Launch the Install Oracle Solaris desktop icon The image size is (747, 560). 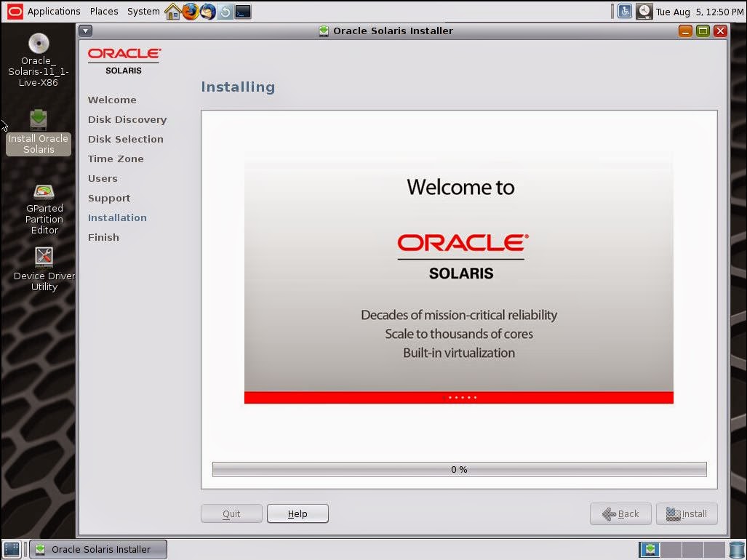(38, 120)
